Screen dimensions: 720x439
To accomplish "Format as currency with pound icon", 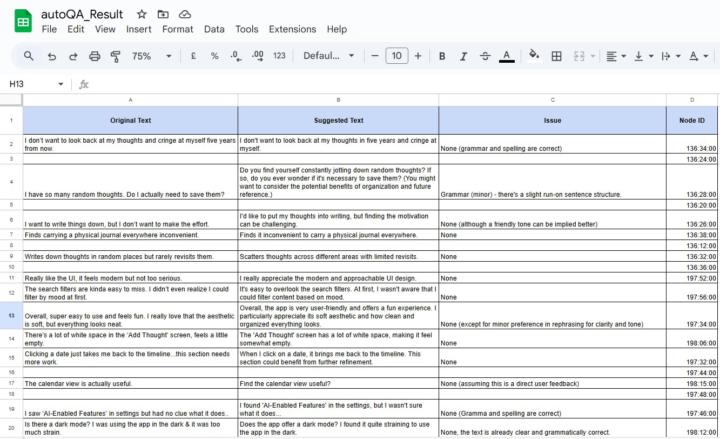I will (193, 56).
